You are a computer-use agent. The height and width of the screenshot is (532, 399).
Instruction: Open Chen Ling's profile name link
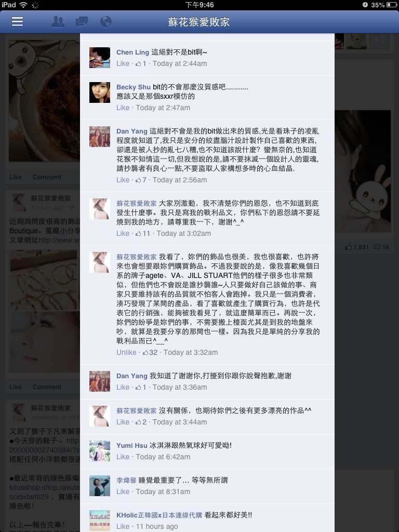[132, 52]
